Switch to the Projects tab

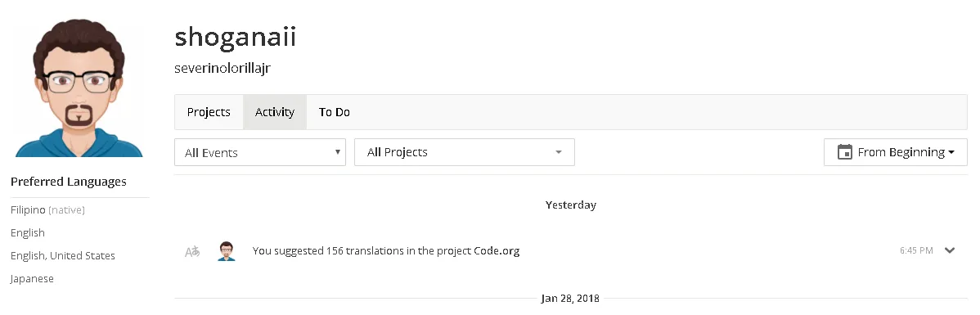[x=209, y=113]
